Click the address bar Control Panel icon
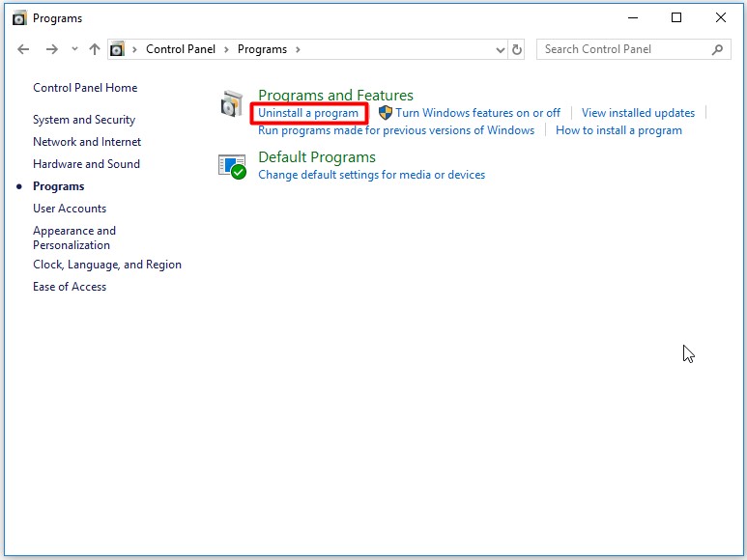 pyautogui.click(x=117, y=49)
